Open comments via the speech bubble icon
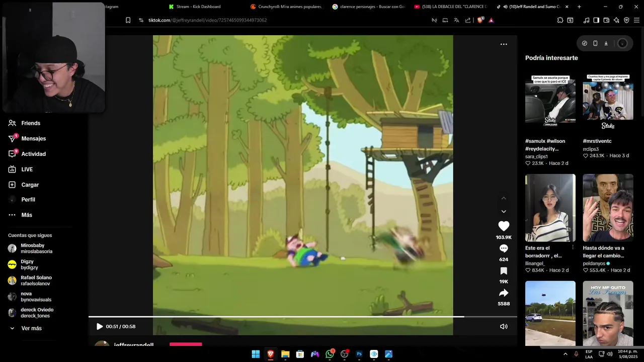The image size is (644, 362). coord(504,248)
